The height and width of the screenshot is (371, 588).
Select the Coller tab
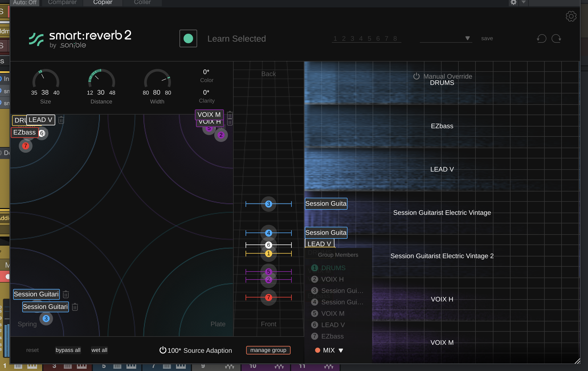(x=142, y=2)
